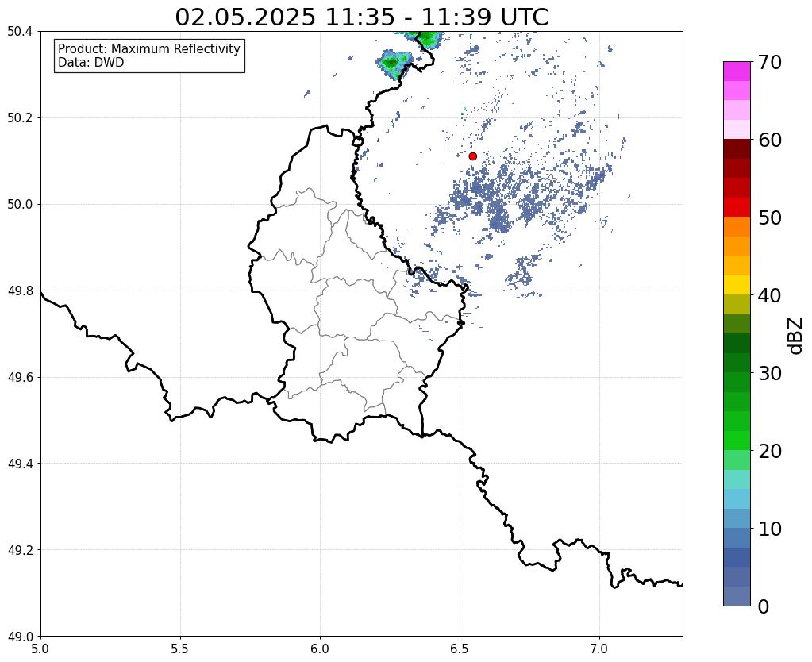The image size is (812, 662).
Task: Click the 'Data: DWD' legend text
Action: tap(91, 63)
